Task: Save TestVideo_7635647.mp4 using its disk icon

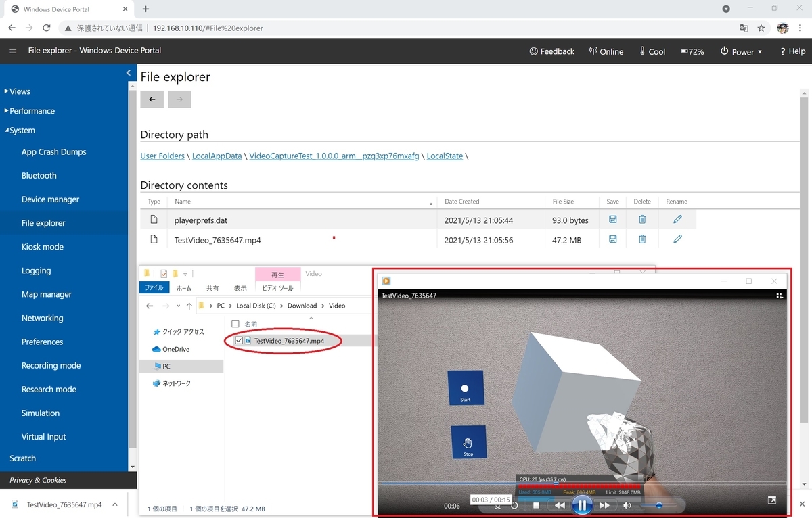Action: (x=613, y=239)
